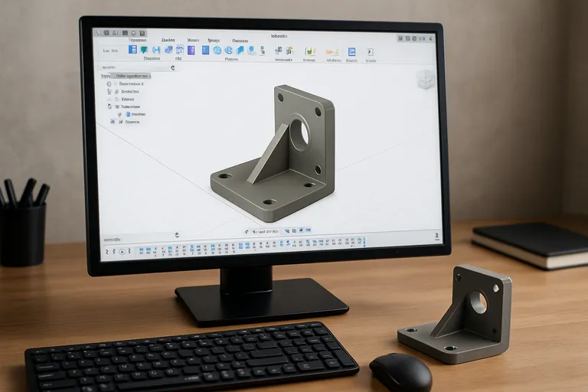This screenshot has width=588, height=392.
Task: Click the round blue globe-shaped toolbar icon
Action: click(x=217, y=51)
